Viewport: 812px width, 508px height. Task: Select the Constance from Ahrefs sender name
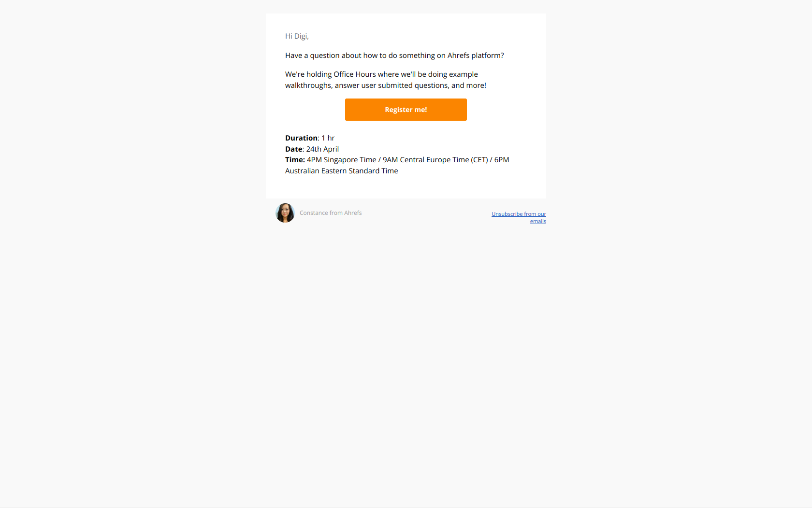pos(331,213)
